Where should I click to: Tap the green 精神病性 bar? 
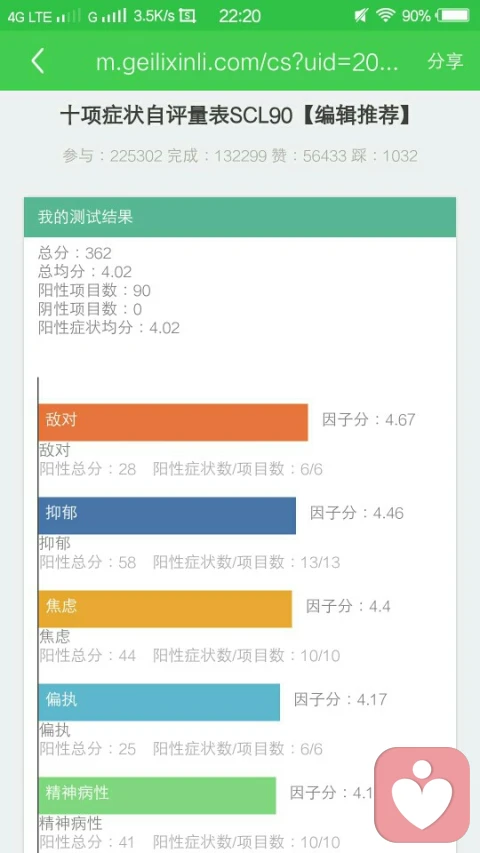pos(157,795)
